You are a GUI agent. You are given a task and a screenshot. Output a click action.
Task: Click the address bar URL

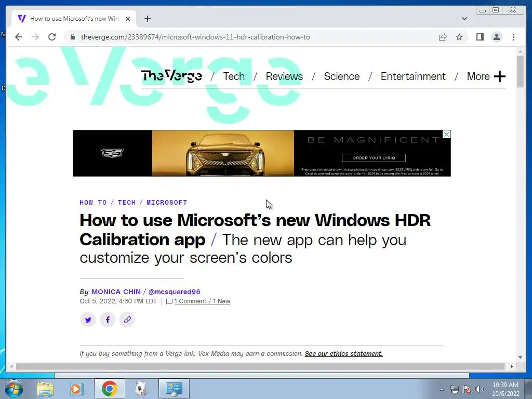pos(195,37)
